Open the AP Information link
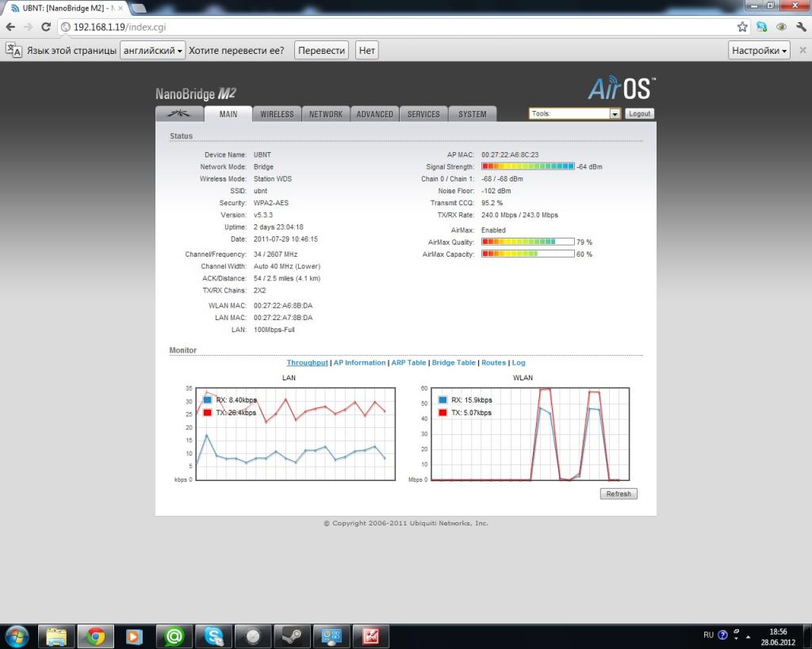 359,363
